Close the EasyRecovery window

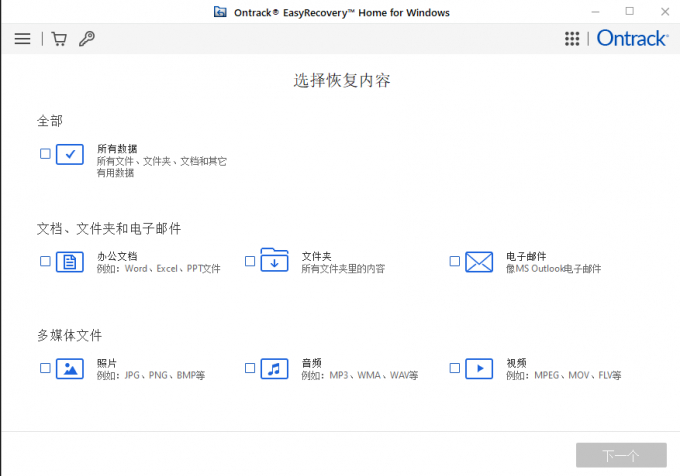pos(665,12)
